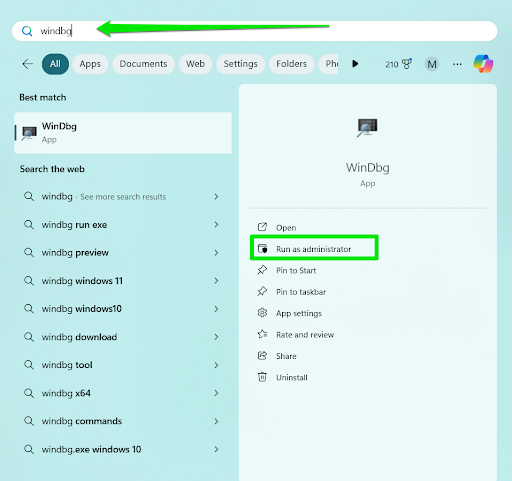Screen dimensions: 512x481
Task: Click the large WinDbg icon in details pane
Action: coord(367,127)
